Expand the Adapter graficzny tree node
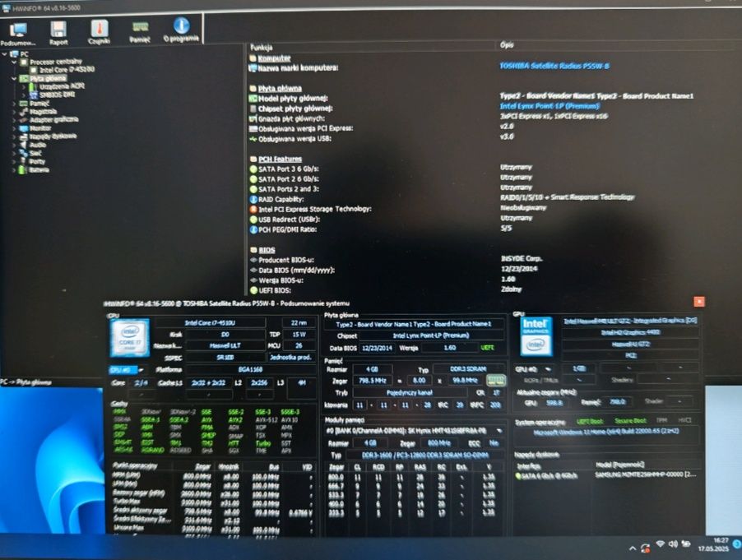This screenshot has width=742, height=560. [x=14, y=120]
